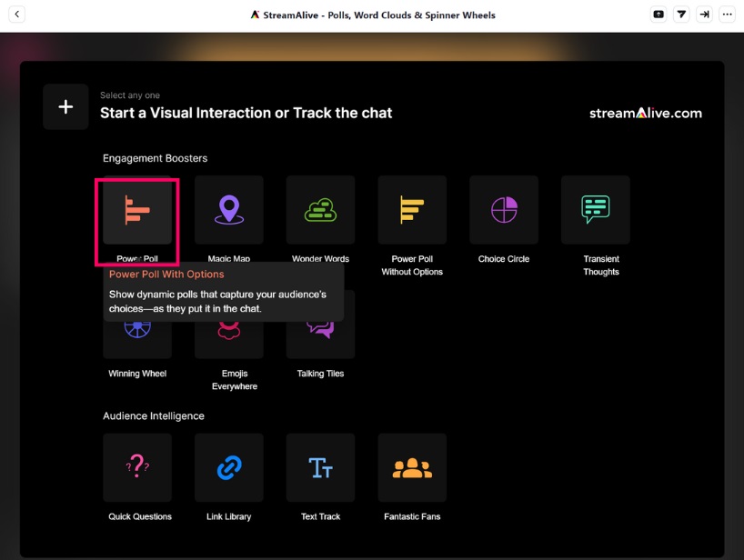744x560 pixels.
Task: Click the Emojis Everywhere label text
Action: [235, 380]
